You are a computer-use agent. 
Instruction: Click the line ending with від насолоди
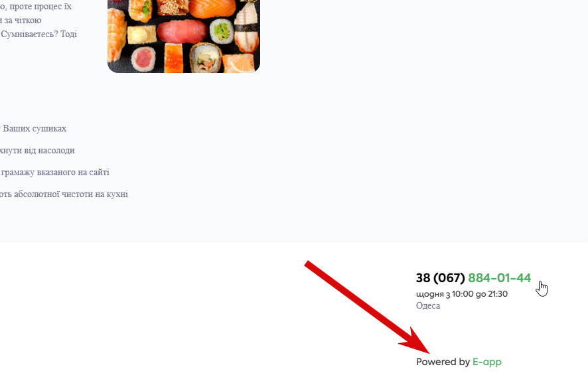click(37, 151)
